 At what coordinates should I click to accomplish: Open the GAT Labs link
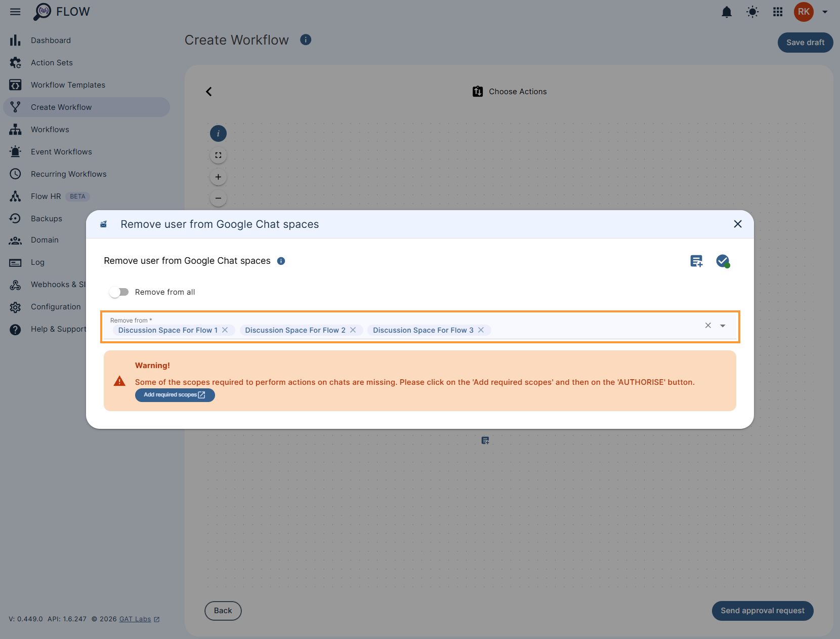139,619
